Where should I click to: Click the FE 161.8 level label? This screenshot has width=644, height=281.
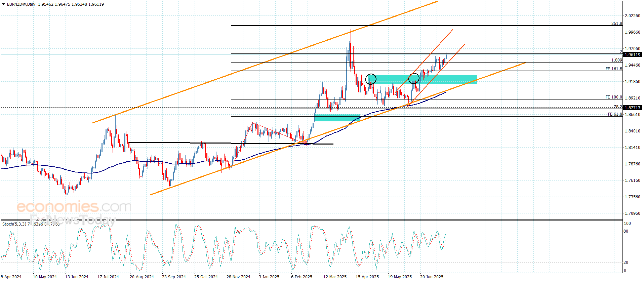tap(614, 69)
